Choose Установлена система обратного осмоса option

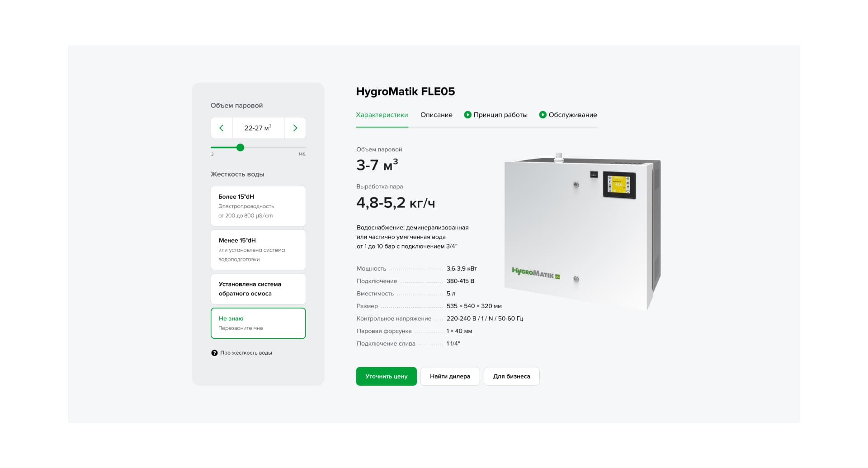click(x=258, y=289)
